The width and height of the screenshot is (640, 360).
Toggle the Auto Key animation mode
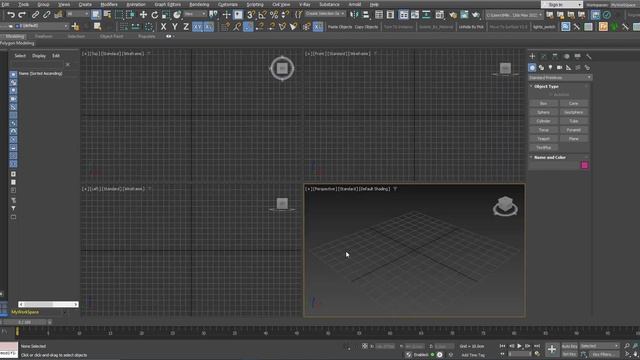pyautogui.click(x=569, y=346)
